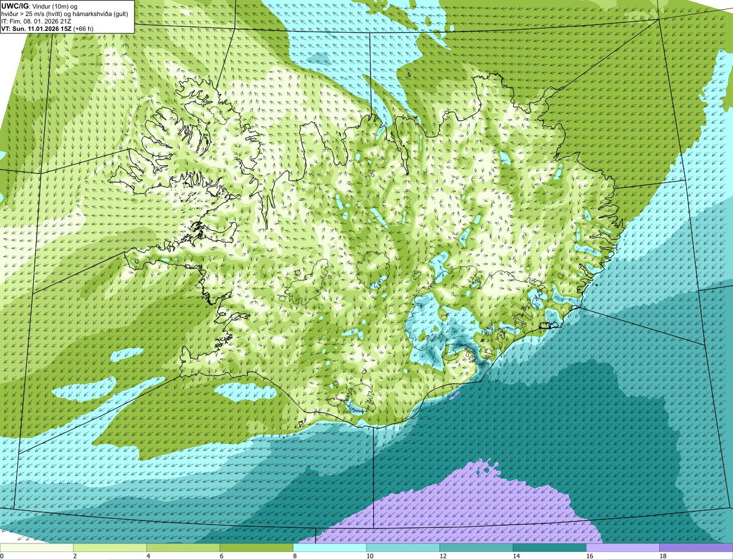The image size is (733, 560).
Task: Click the '(+66 h)' forecast offset text
Action: click(x=84, y=28)
